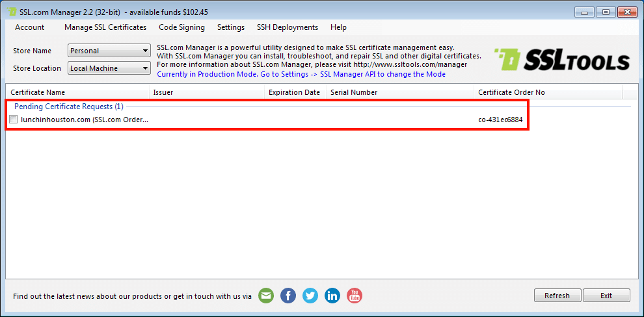
Task: Click the Exit button
Action: pos(606,296)
